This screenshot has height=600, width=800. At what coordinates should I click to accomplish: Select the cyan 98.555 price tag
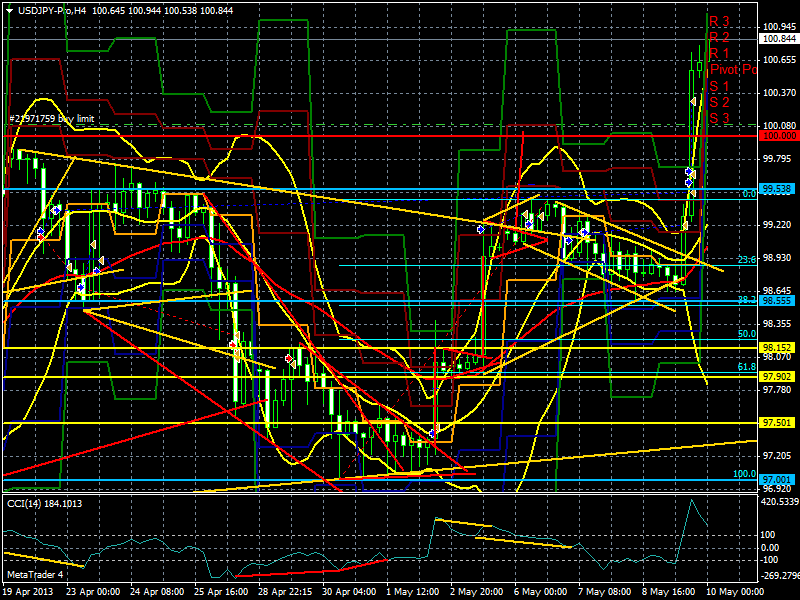coord(778,301)
